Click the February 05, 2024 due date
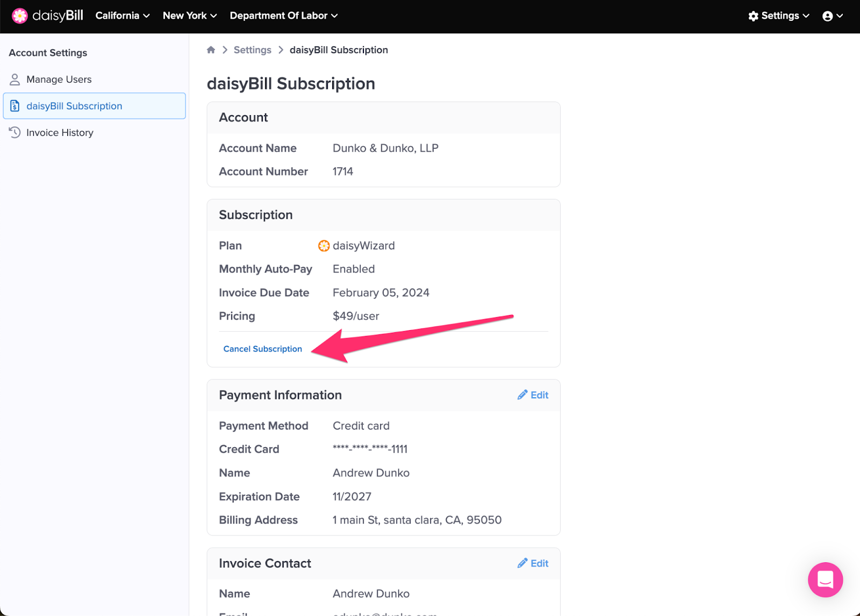This screenshot has width=860, height=616. point(381,293)
